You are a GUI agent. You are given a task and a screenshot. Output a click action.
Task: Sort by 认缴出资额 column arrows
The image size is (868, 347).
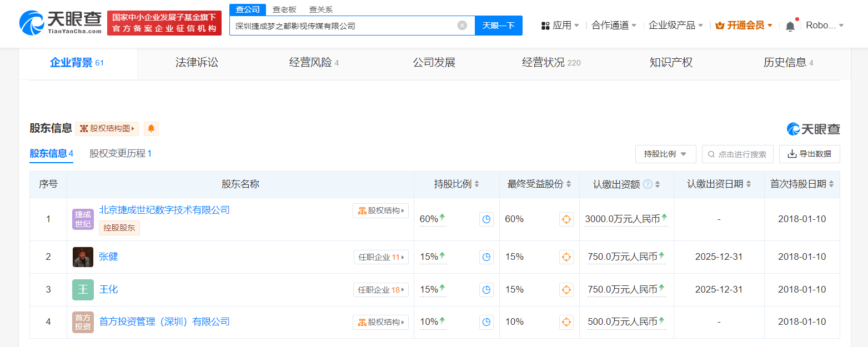[658, 184]
